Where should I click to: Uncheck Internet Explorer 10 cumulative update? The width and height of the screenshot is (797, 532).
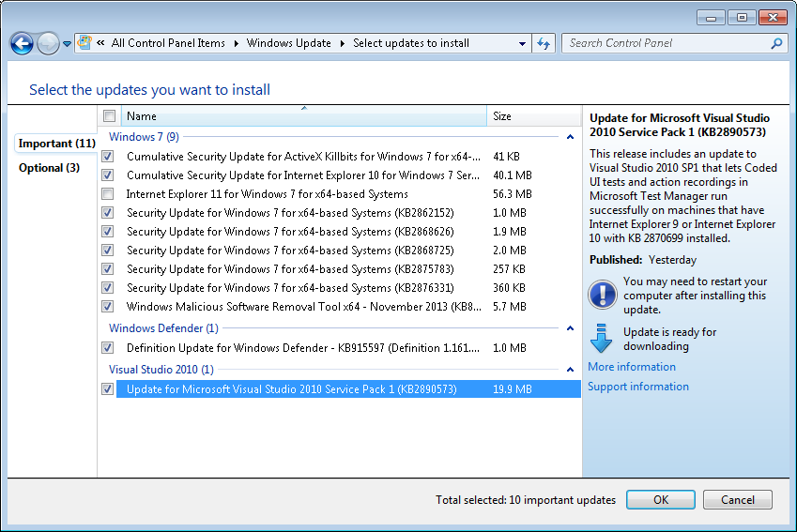[x=108, y=175]
